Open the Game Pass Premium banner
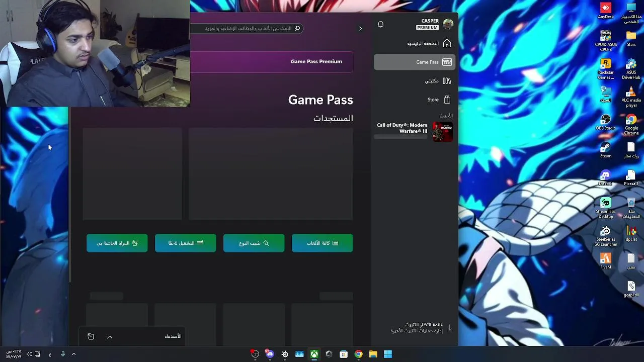 click(272, 62)
